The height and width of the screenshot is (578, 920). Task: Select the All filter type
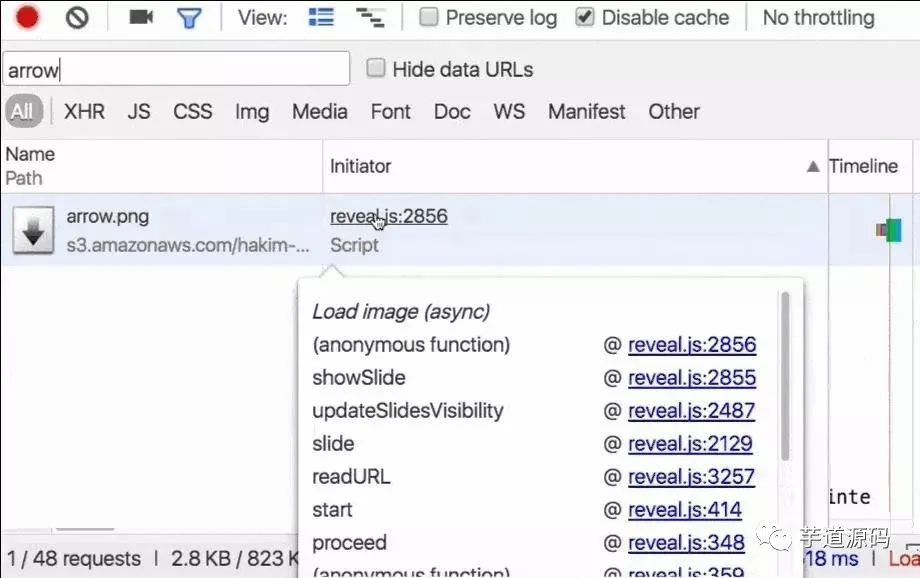23,111
